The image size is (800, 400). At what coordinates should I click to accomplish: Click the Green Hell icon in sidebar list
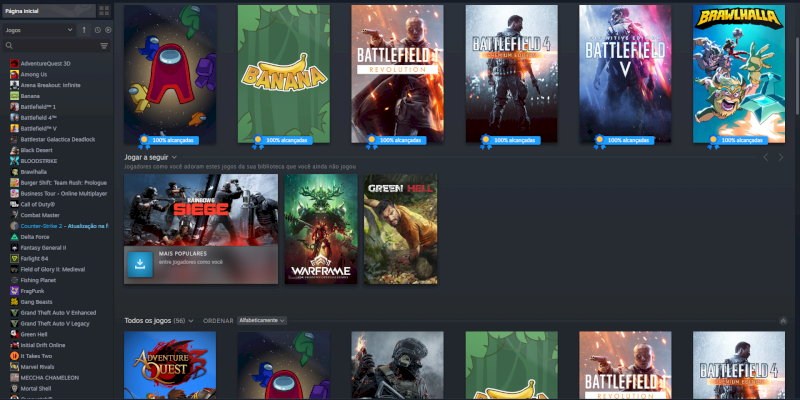click(14, 334)
